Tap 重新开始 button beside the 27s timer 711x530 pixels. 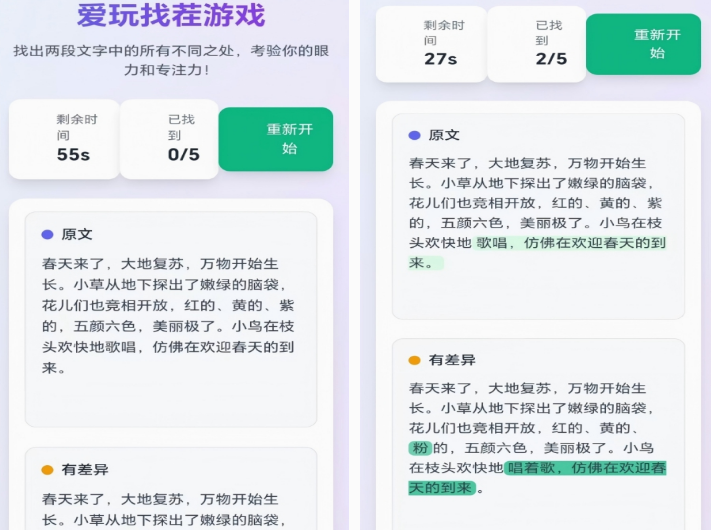coord(643,44)
